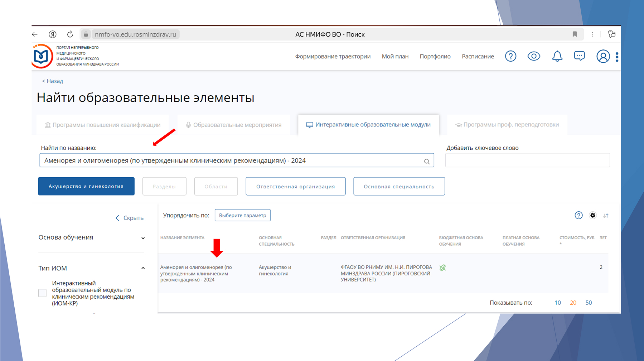Viewport: 644px width, 361px height.
Task: Switch to Программы повышения квалификации tab
Action: pos(103,125)
